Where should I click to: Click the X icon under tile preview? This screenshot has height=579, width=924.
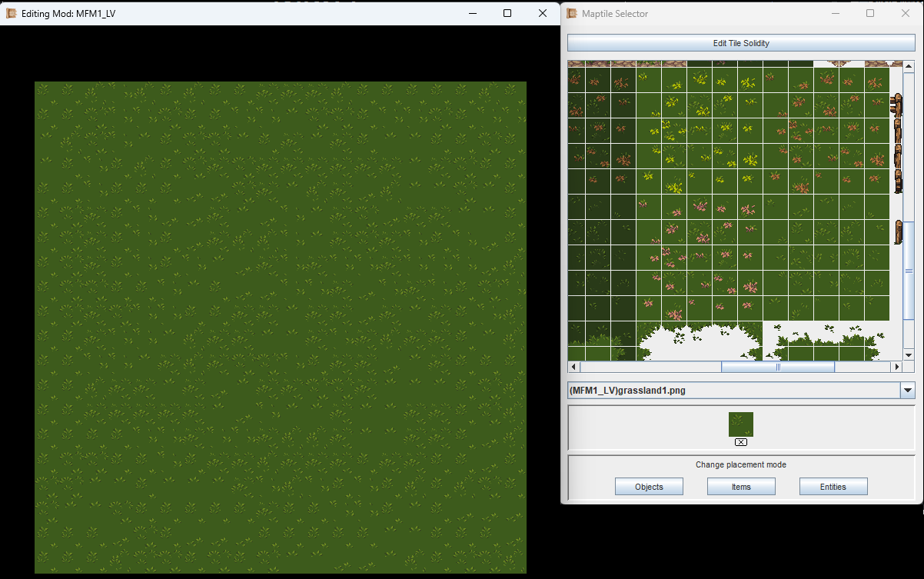740,442
